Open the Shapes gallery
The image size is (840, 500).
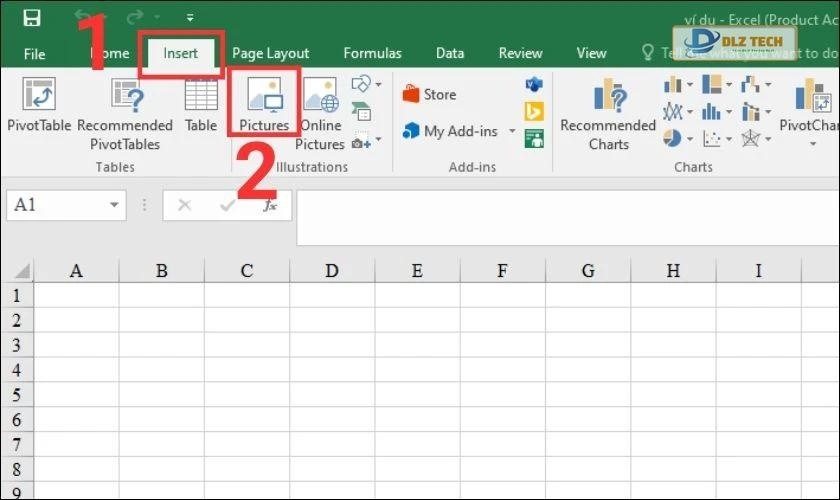[x=361, y=84]
